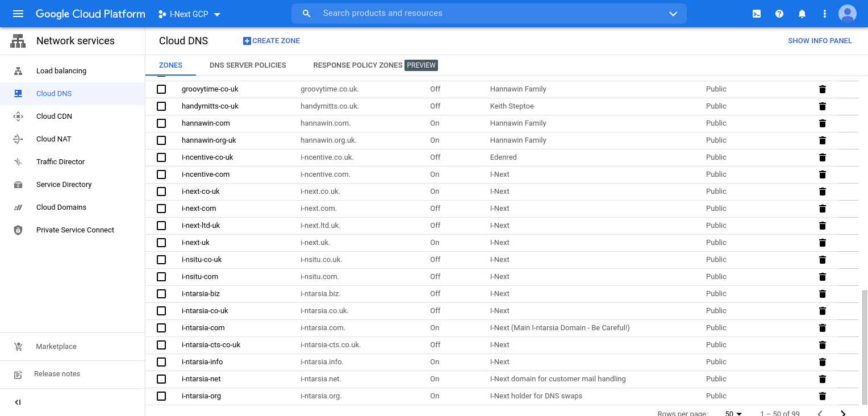Collapse the sidebar with the arrow icon
This screenshot has height=416, width=868.
18,402
